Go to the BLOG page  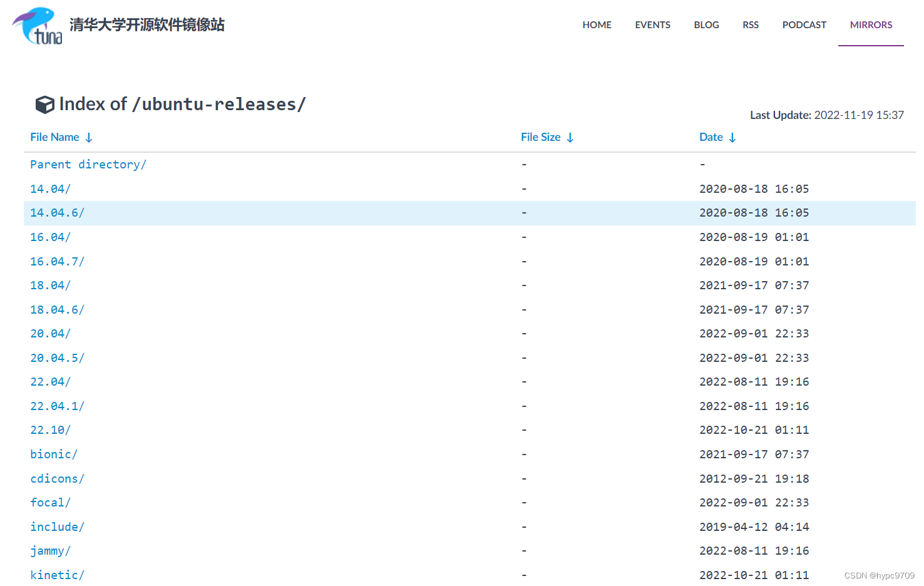(x=706, y=25)
